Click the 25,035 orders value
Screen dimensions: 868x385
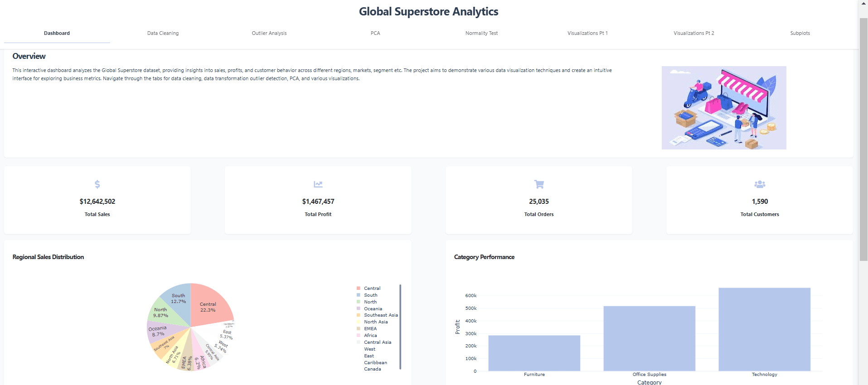[539, 202]
